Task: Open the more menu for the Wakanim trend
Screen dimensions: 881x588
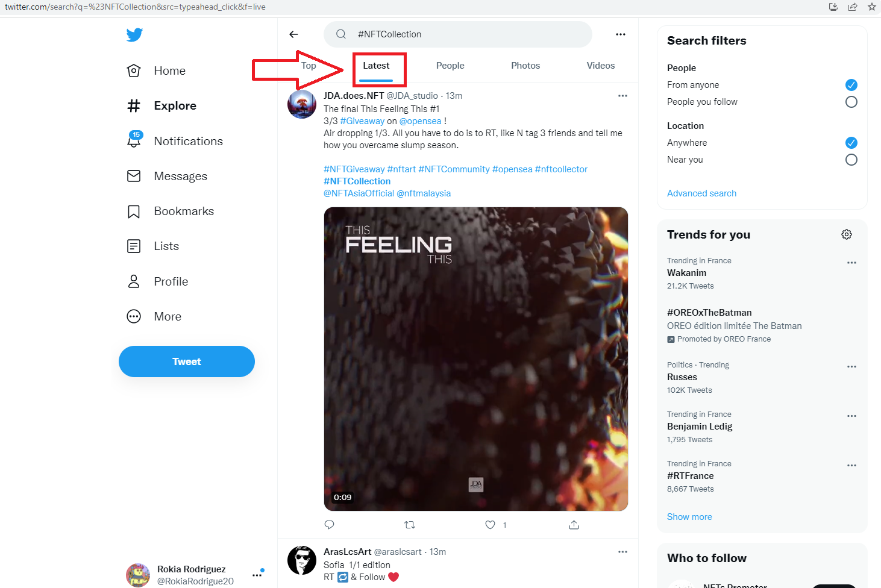Action: tap(851, 263)
